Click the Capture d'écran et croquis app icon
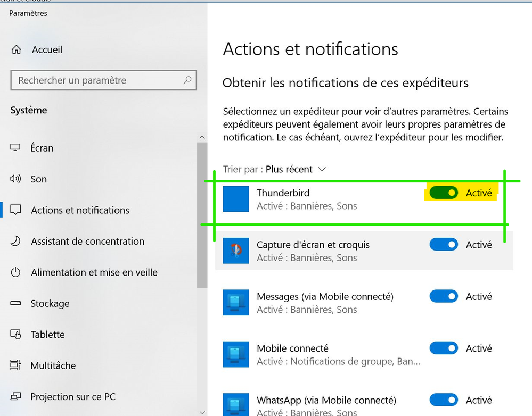Image resolution: width=532 pixels, height=416 pixels. click(236, 251)
